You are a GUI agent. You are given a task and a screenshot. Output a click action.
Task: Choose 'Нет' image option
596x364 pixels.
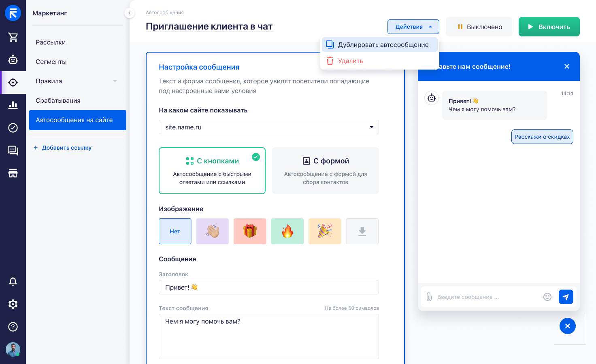click(175, 231)
